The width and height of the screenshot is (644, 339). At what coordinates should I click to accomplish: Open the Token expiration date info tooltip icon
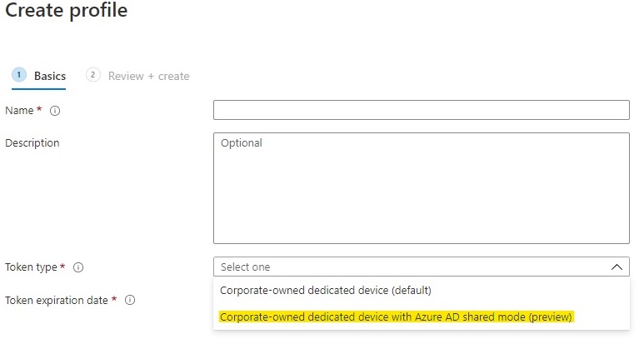click(x=130, y=300)
